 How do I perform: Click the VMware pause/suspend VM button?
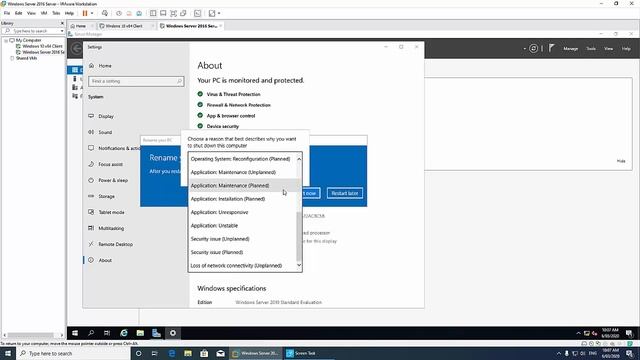coord(85,13)
